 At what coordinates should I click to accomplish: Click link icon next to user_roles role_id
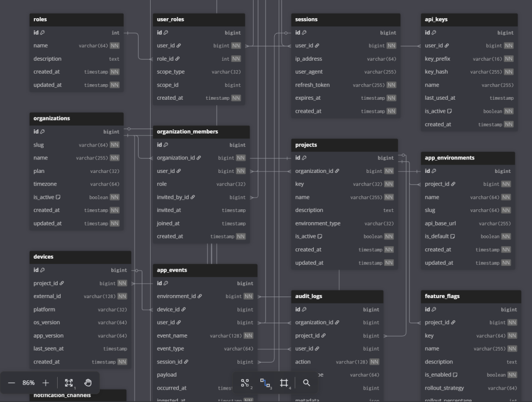coord(178,59)
